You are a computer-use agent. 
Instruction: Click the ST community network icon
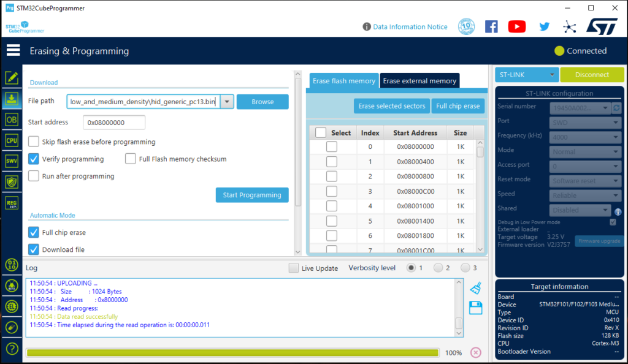coord(569,27)
